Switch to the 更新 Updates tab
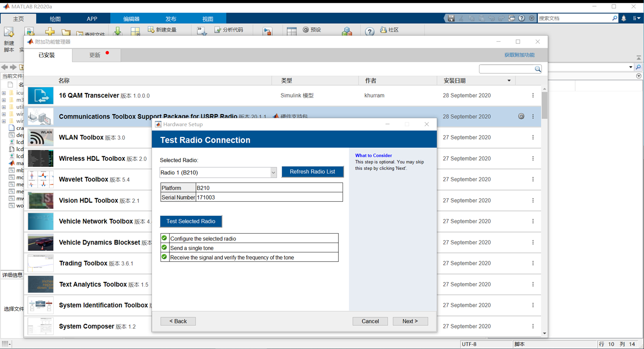Viewport: 644px width, 349px height. [95, 55]
